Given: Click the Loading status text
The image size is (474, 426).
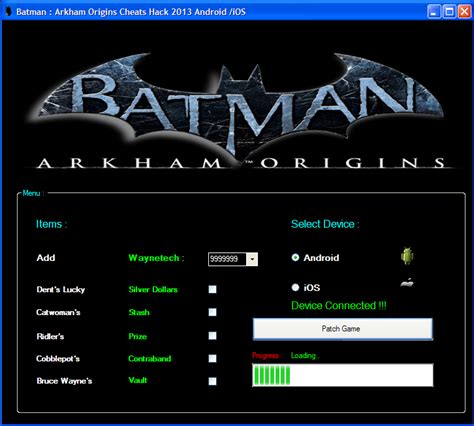Looking at the screenshot, I should pos(305,356).
